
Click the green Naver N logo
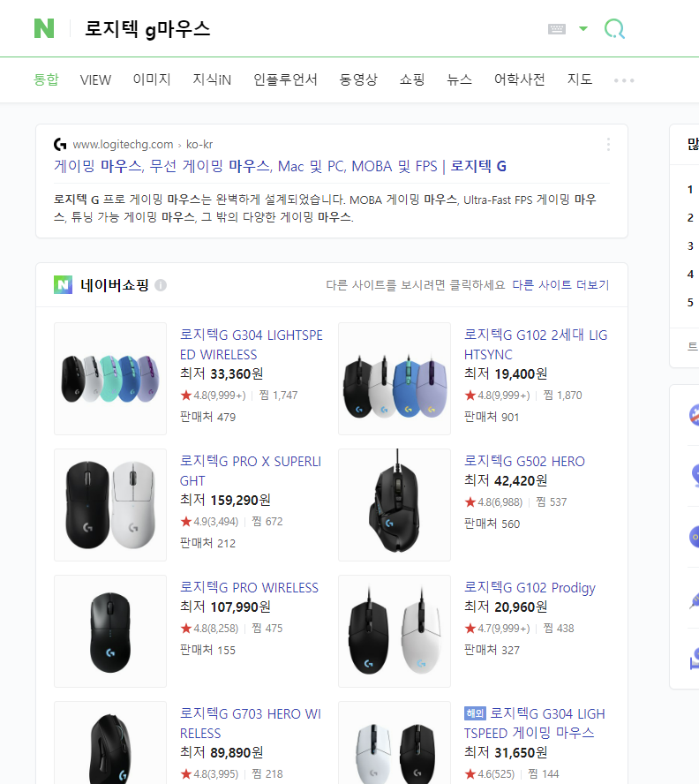coord(44,28)
